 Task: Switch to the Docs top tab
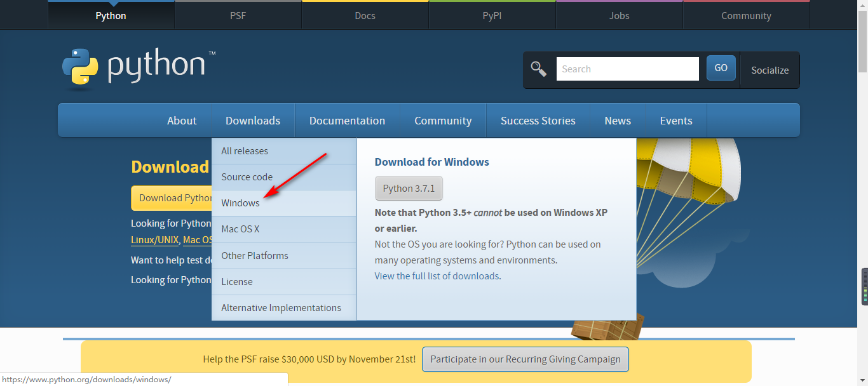pos(365,15)
